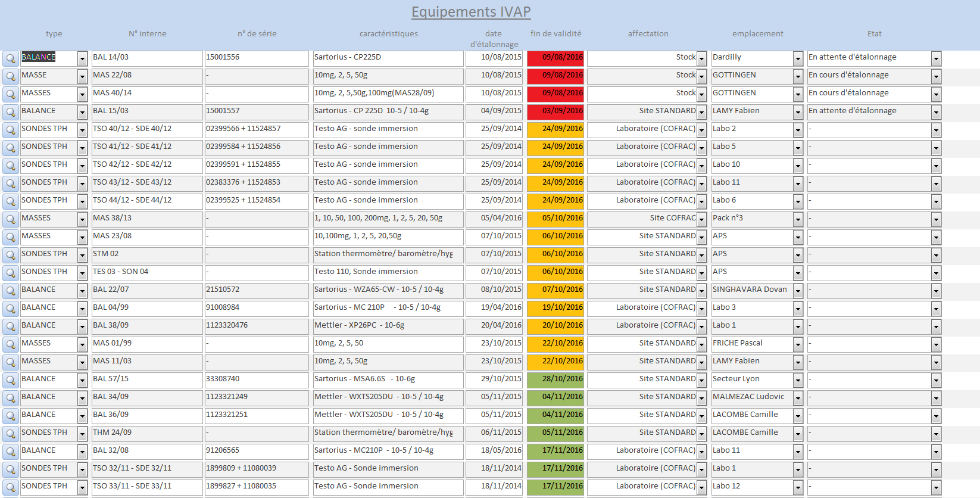The image size is (980, 498).
Task: Open affectation dropdown for BAL 14/03
Action: 701,58
